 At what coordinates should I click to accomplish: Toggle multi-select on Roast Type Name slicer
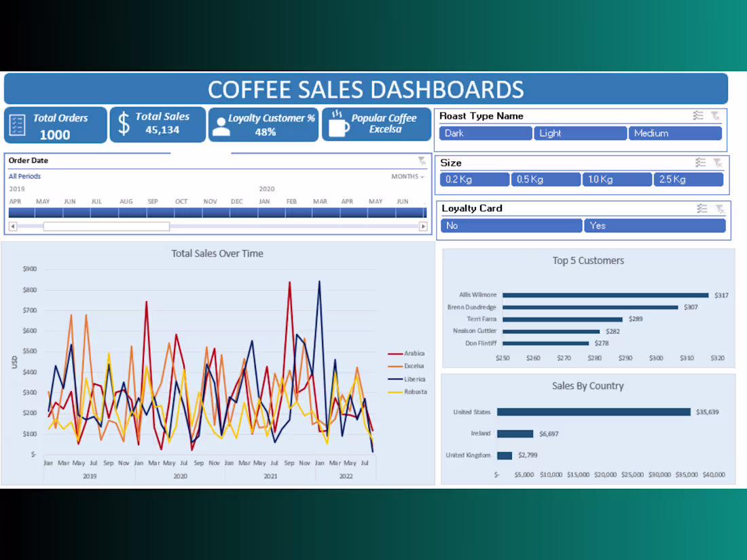click(x=698, y=115)
